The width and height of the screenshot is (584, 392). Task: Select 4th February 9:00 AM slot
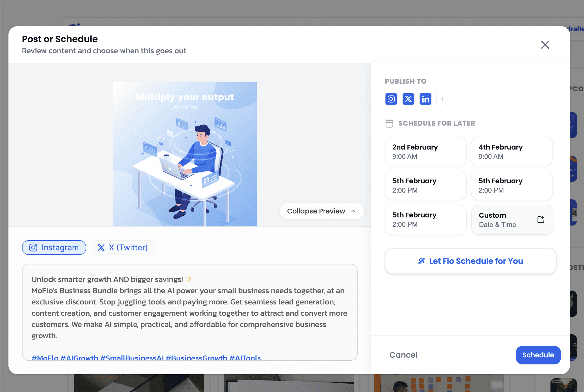(512, 152)
